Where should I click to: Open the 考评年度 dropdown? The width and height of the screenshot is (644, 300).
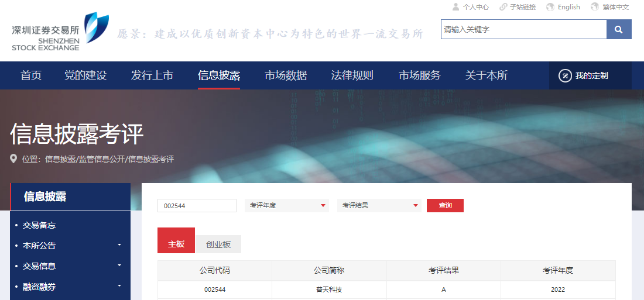(287, 206)
